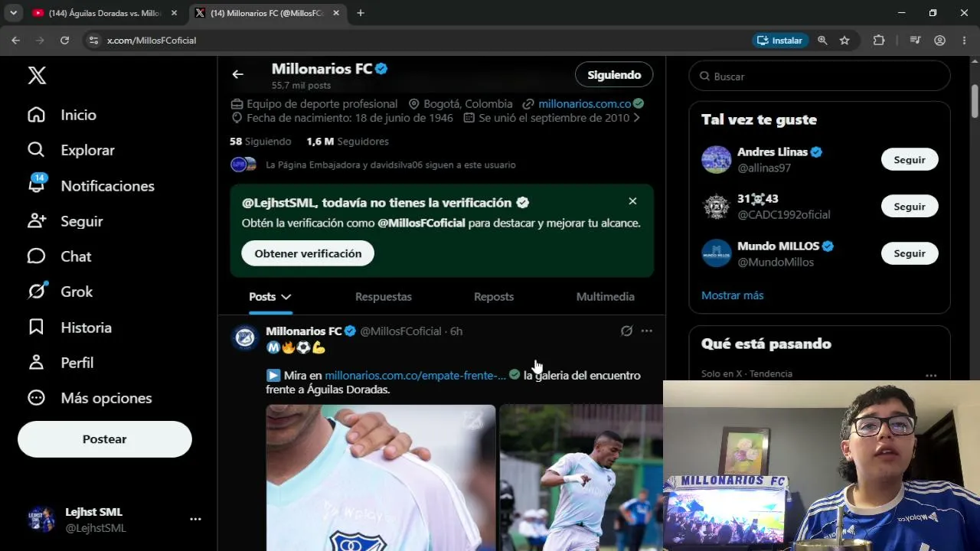Open the media controls icon in Chrome

[915, 41]
